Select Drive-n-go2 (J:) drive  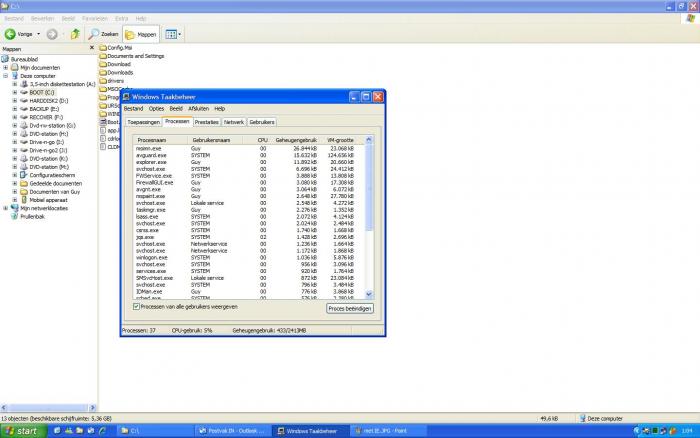pos(48,150)
